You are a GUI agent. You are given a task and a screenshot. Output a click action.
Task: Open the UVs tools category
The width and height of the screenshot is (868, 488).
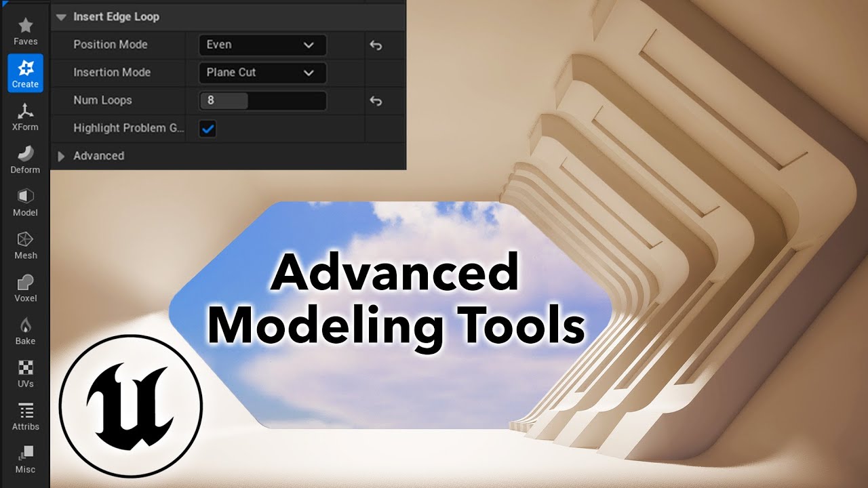(x=25, y=373)
